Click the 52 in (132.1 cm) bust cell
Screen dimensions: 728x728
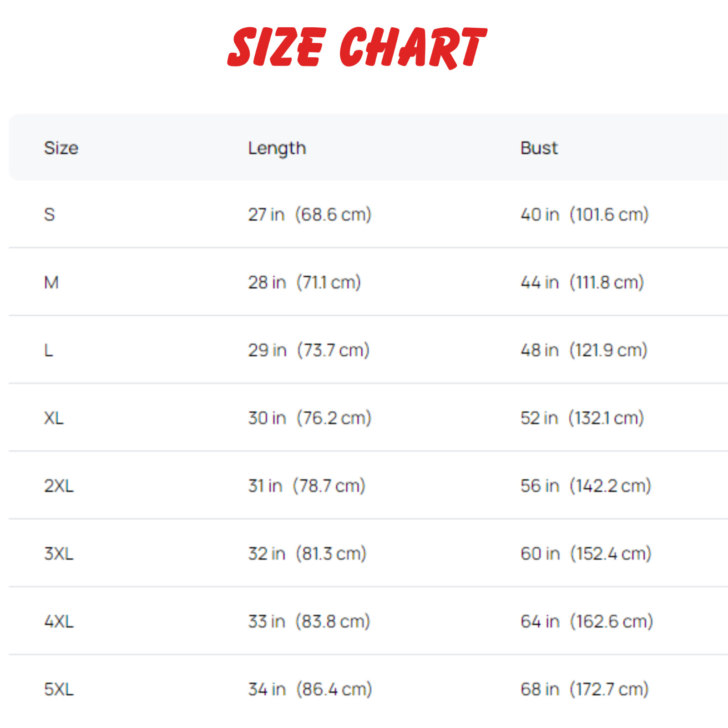pyautogui.click(x=582, y=418)
